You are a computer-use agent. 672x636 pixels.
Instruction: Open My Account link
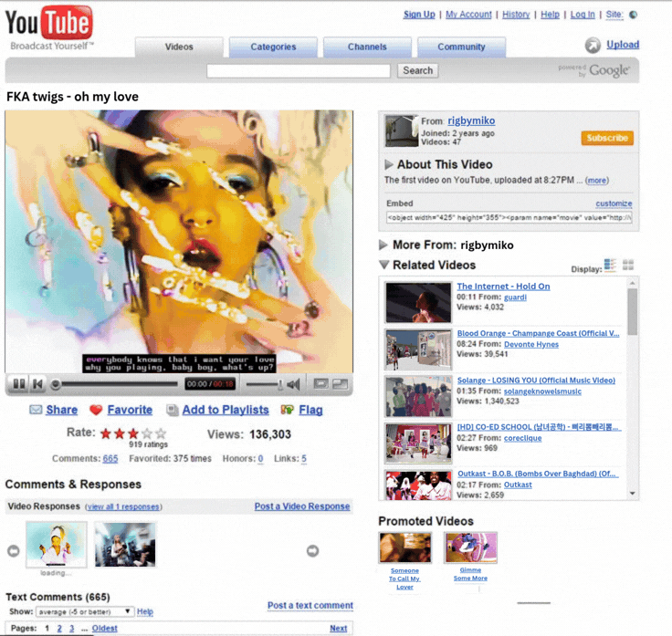click(x=468, y=15)
